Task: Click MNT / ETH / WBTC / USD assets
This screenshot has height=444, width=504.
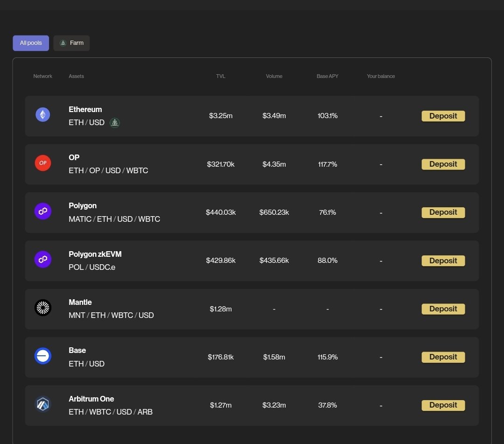Action: pos(111,316)
